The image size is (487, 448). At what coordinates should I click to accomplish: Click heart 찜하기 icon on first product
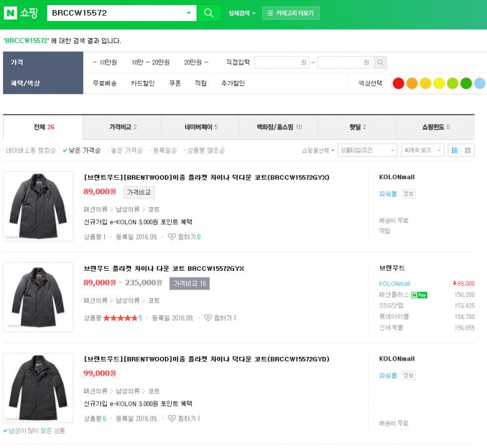click(172, 237)
